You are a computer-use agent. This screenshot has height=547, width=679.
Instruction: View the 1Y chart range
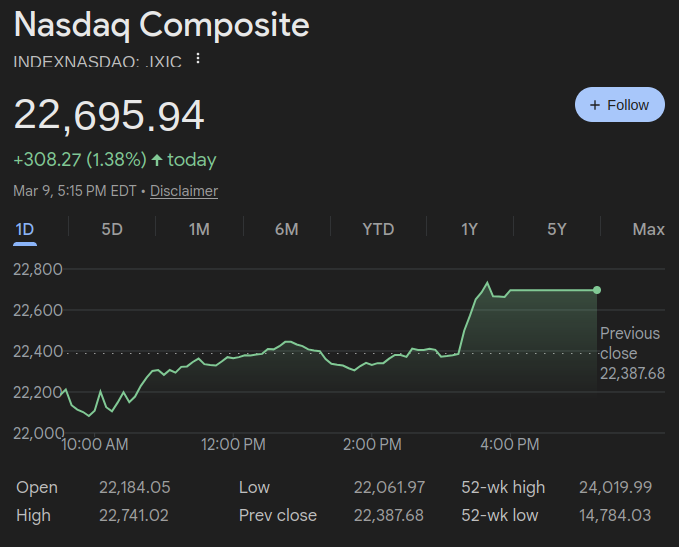[x=469, y=230]
